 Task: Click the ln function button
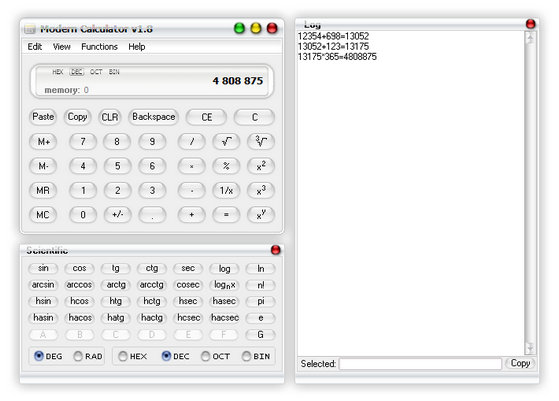pyautogui.click(x=261, y=268)
